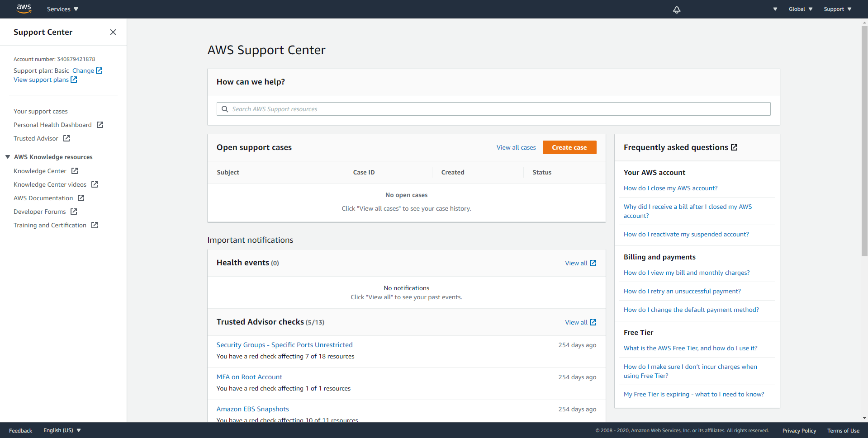Open AWS Documentation link
Viewport: 868px width, 438px height.
click(x=43, y=198)
